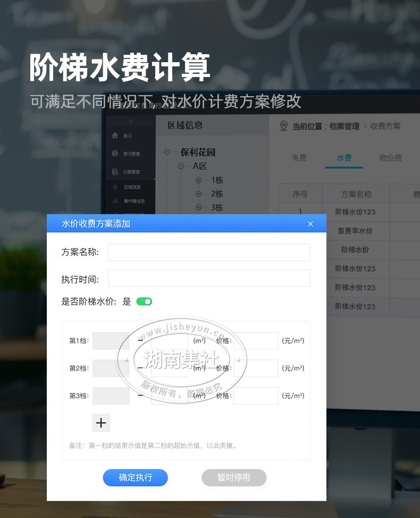
Task: Add another tier with the plus button
Action: click(101, 423)
